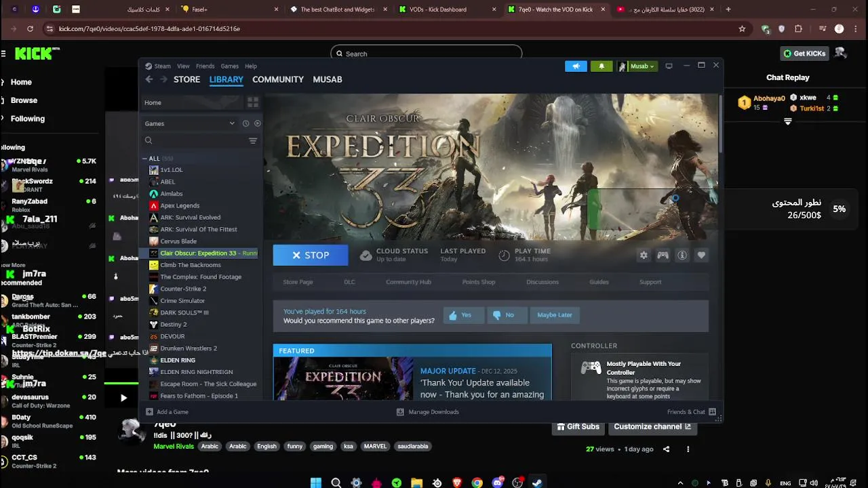Open Discord from the Windows taskbar
The image size is (868, 488).
point(497,483)
